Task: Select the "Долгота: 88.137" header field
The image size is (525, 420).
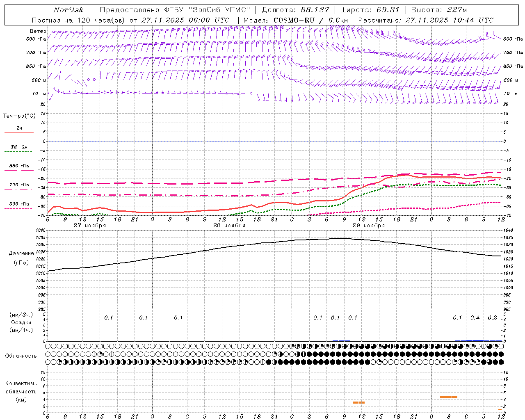Action: coord(295,10)
